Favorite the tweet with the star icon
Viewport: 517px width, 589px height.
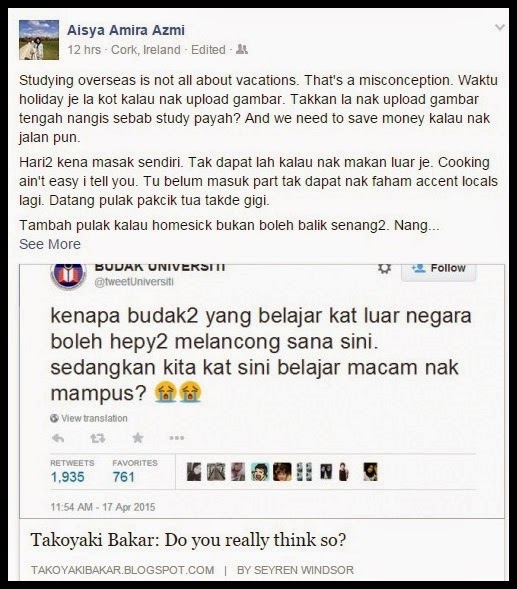click(x=138, y=438)
